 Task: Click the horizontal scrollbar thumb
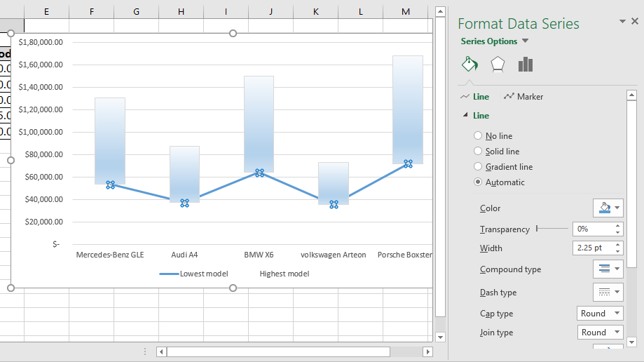(278, 351)
